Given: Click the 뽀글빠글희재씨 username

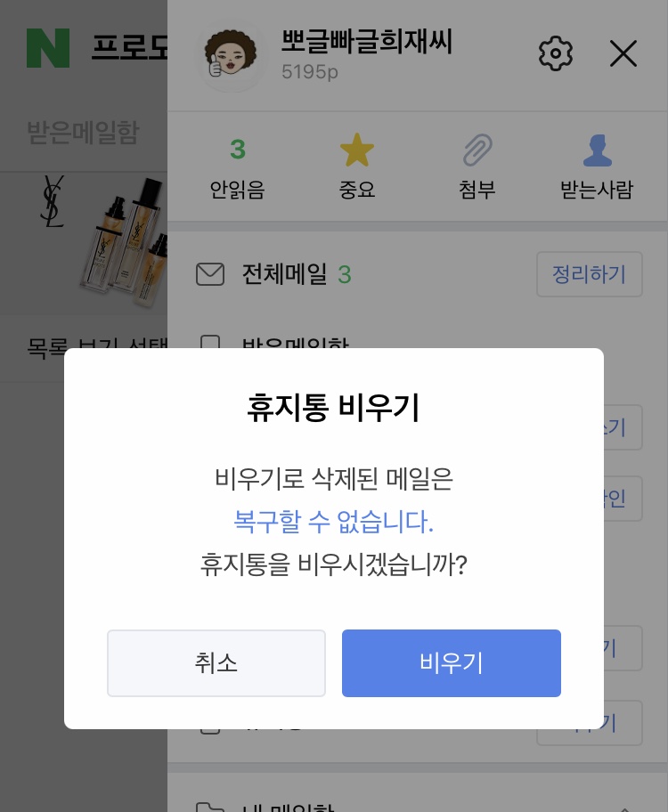Looking at the screenshot, I should [x=367, y=41].
